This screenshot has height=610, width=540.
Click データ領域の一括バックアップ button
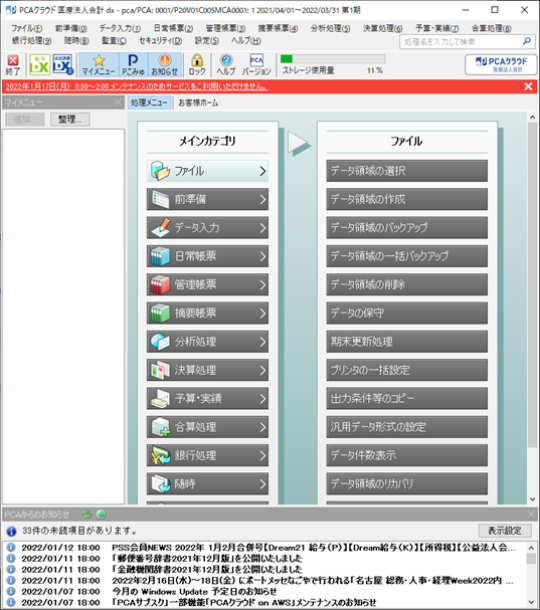click(x=407, y=256)
